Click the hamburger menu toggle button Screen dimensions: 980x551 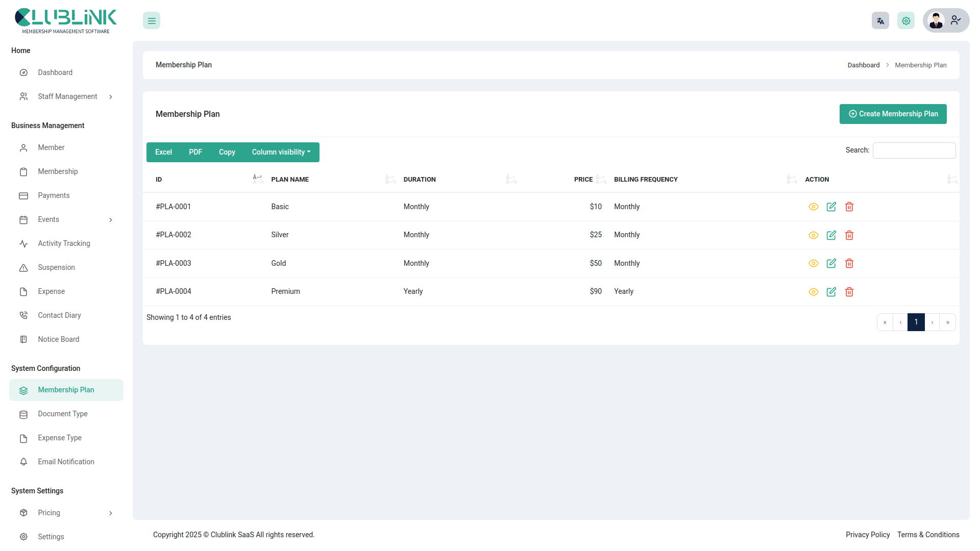click(151, 20)
